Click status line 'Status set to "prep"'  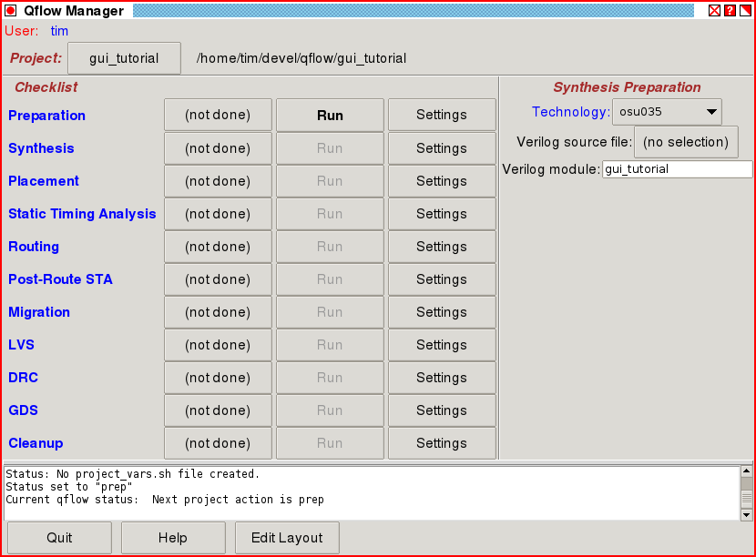(69, 487)
